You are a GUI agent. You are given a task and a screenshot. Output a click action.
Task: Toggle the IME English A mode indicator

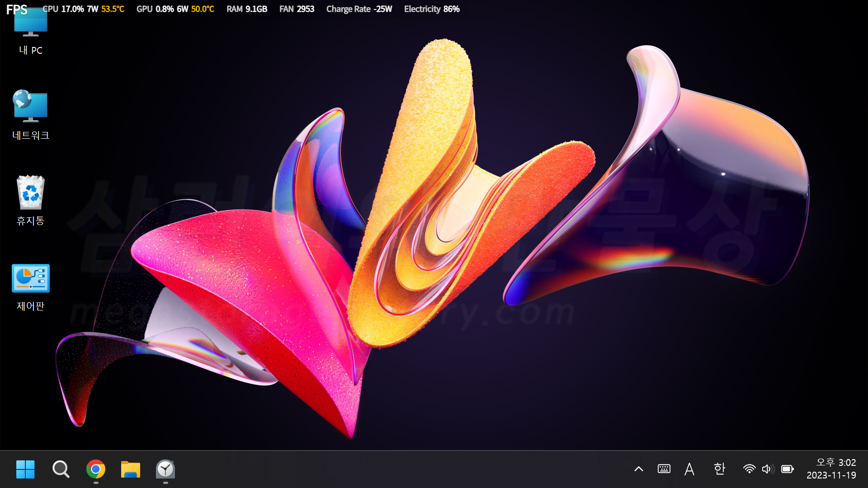(689, 469)
